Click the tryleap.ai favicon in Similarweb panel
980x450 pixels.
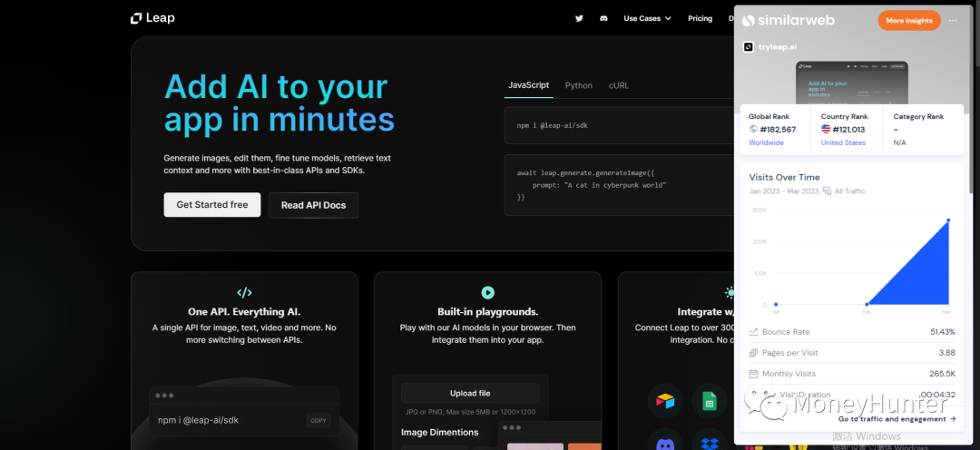point(748,47)
